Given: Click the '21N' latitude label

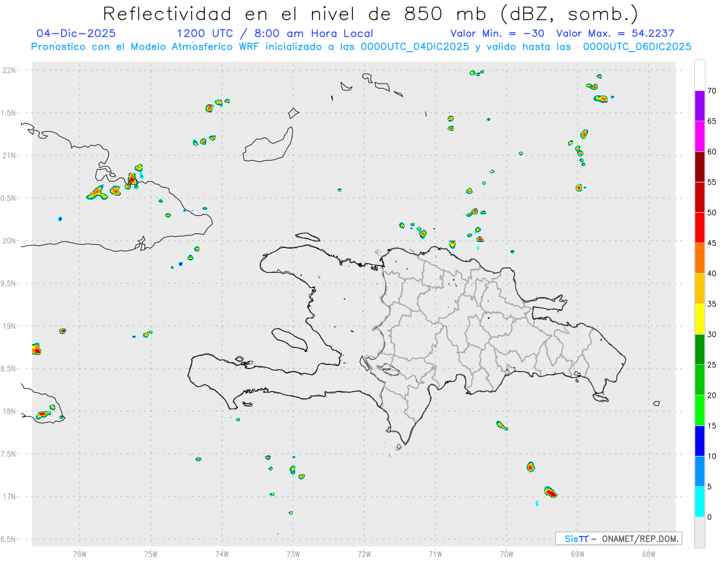Looking at the screenshot, I should [x=10, y=155].
